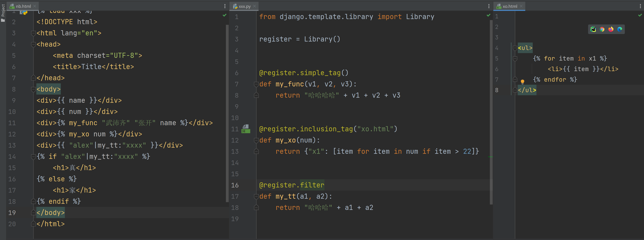This screenshot has width=644, height=240.
Task: Click the return "哈哈哈" + a1 + a2 line
Action: (324, 208)
